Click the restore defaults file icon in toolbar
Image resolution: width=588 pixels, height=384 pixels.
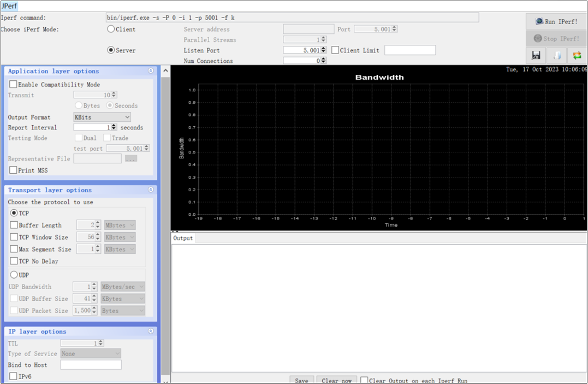(556, 55)
